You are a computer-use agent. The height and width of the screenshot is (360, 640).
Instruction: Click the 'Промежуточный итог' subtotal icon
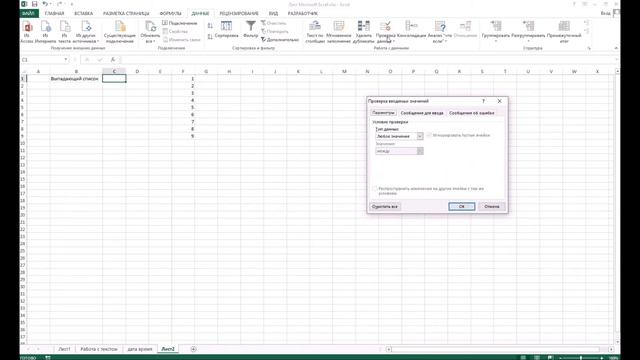(x=564, y=32)
